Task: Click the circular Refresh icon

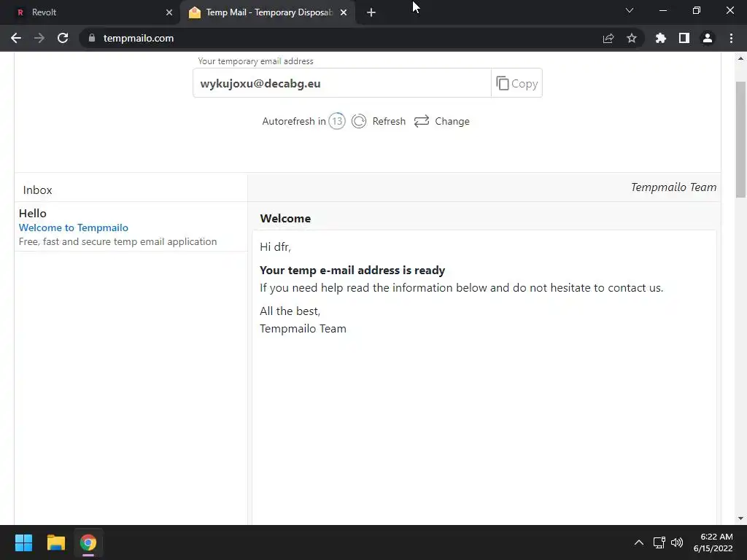Action: click(359, 121)
